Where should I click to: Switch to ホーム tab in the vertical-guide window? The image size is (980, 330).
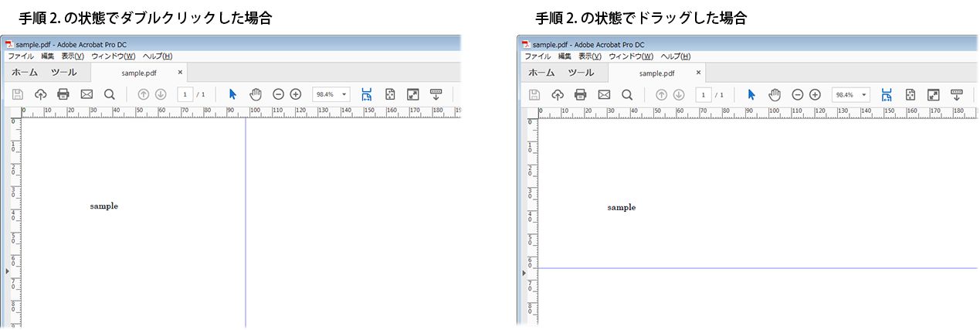(25, 73)
